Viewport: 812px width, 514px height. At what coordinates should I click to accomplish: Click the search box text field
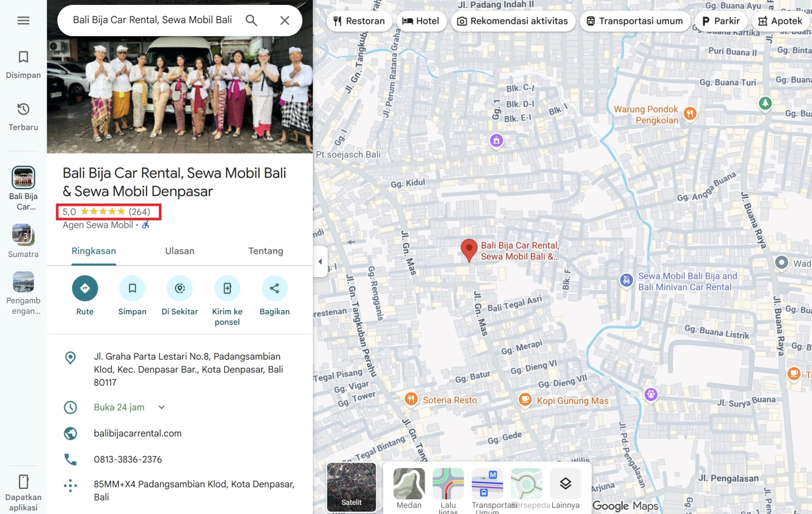[x=152, y=20]
